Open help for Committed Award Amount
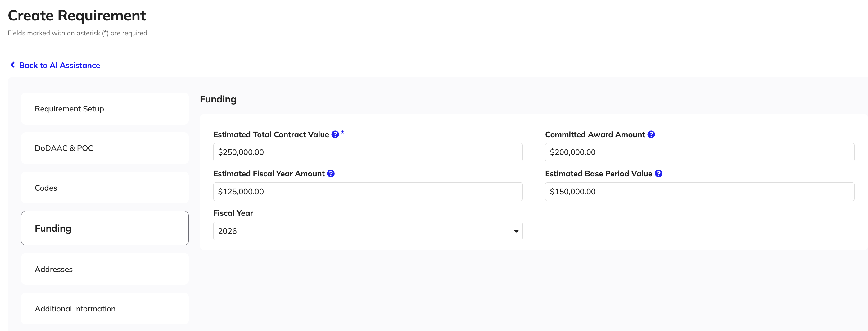 (651, 134)
